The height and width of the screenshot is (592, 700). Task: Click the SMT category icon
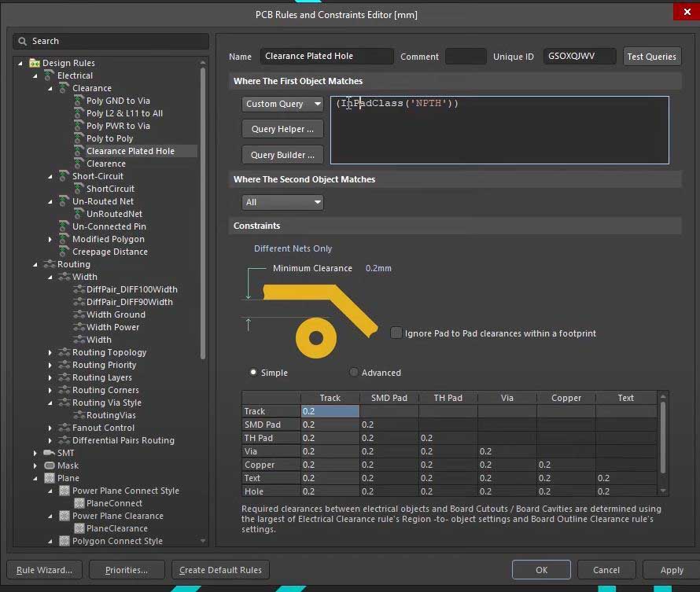point(50,453)
